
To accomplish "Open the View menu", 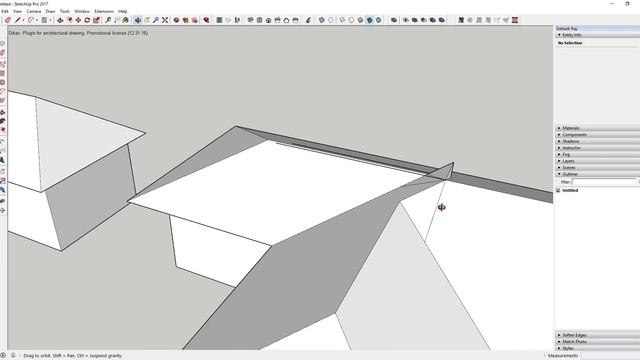I will click(x=17, y=11).
